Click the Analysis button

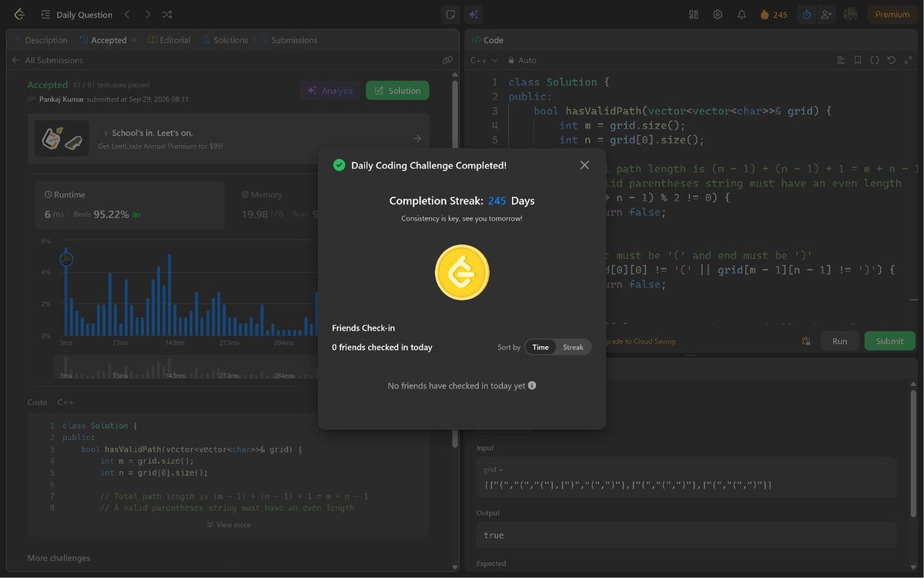(330, 90)
